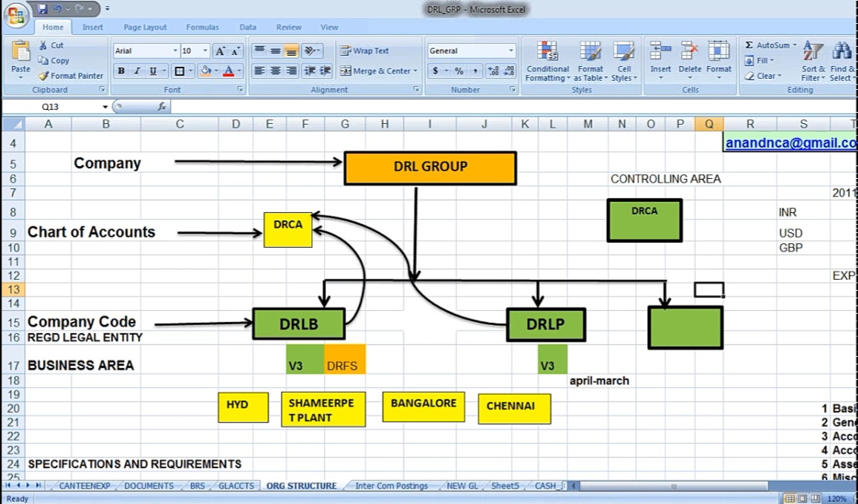Image resolution: width=858 pixels, height=504 pixels.
Task: Switch to the CANTEENEXP sheet tab
Action: click(84, 485)
